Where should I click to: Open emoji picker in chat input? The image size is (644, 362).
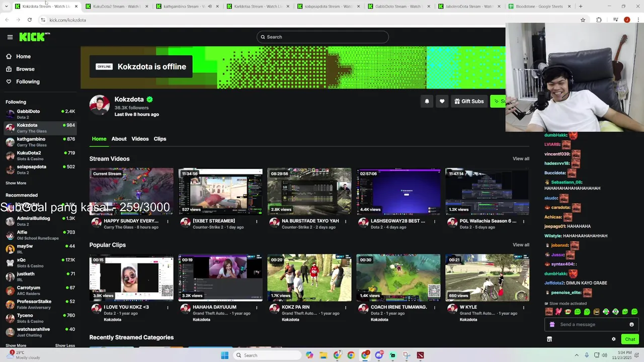pos(631,324)
